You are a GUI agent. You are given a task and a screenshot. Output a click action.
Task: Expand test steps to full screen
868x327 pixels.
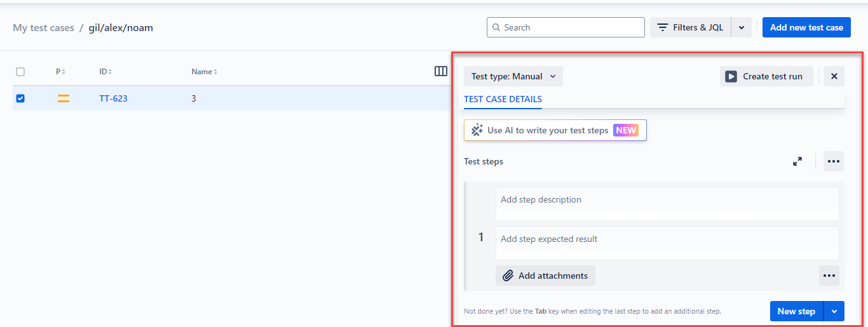pyautogui.click(x=797, y=161)
